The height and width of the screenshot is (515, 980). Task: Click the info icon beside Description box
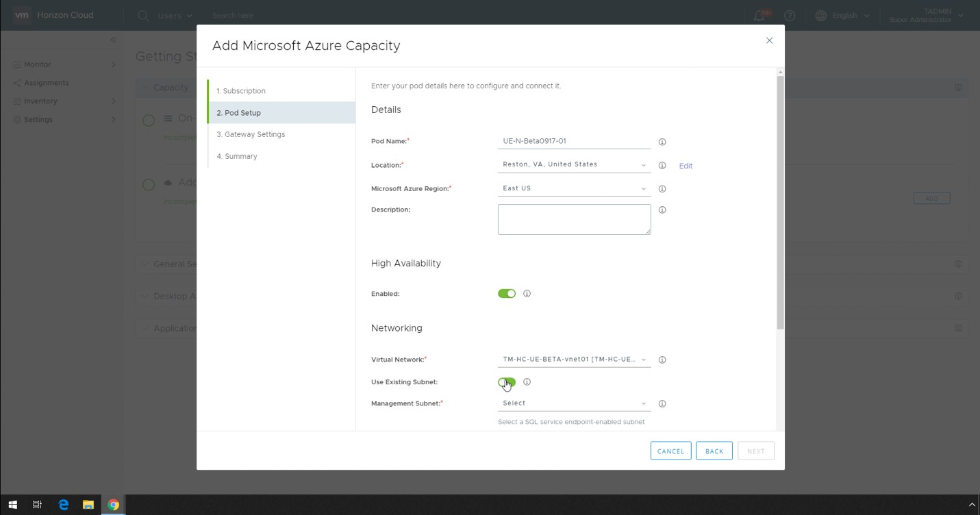[662, 210]
